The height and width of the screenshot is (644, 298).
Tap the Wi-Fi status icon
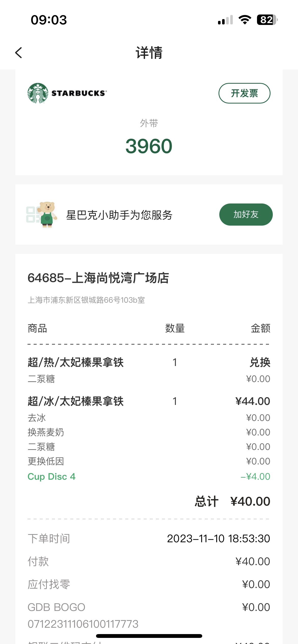245,20
